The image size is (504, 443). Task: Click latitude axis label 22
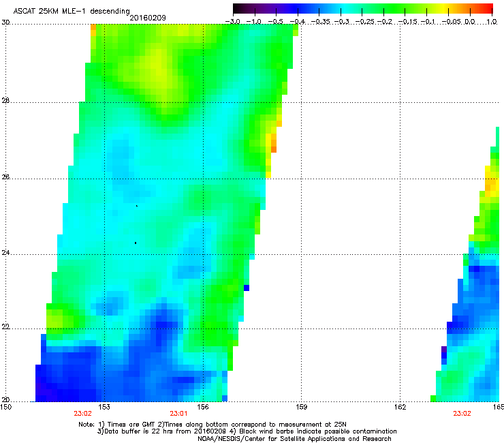click(5, 326)
